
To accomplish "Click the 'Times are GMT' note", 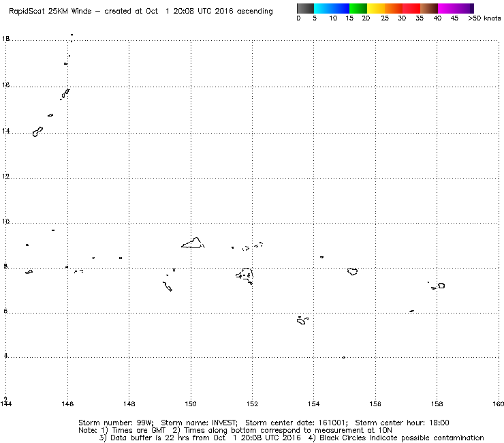I will [138, 431].
